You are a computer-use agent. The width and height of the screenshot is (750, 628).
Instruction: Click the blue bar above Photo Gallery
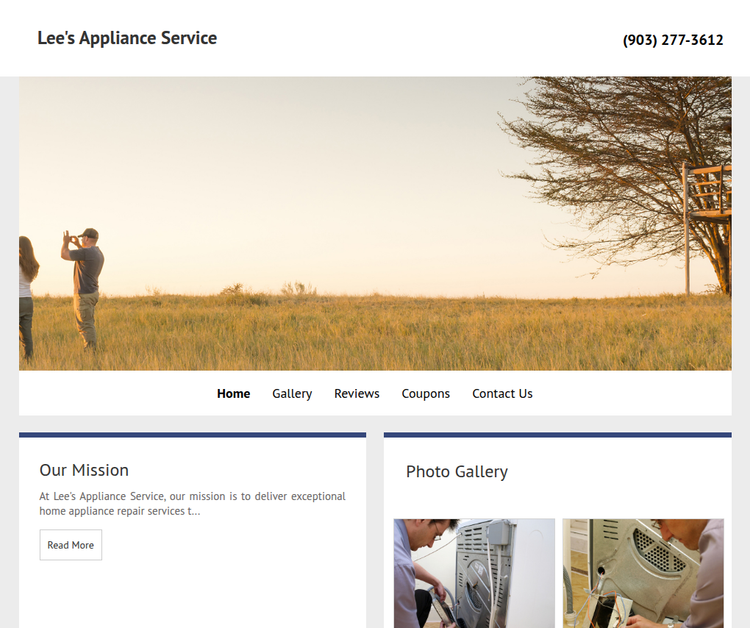point(557,435)
